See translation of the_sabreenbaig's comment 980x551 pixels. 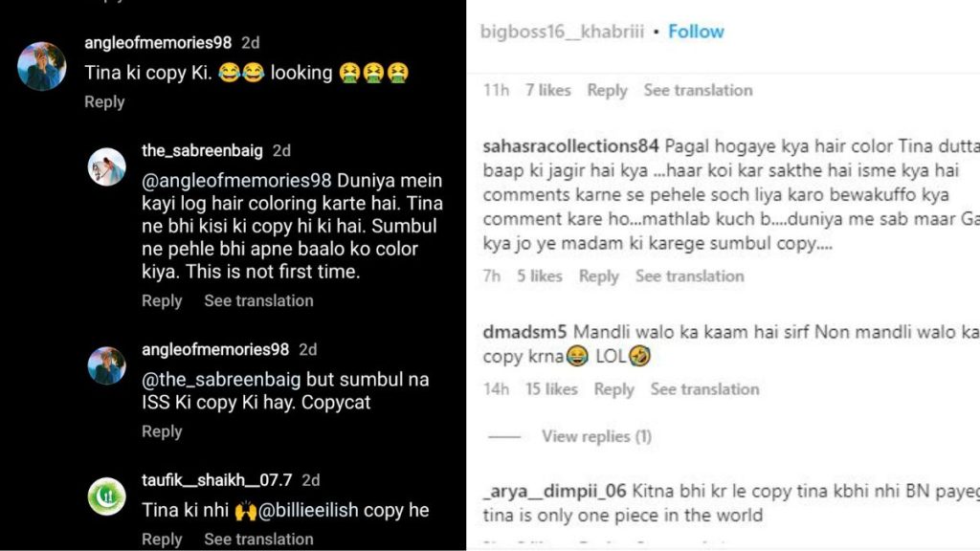(258, 300)
